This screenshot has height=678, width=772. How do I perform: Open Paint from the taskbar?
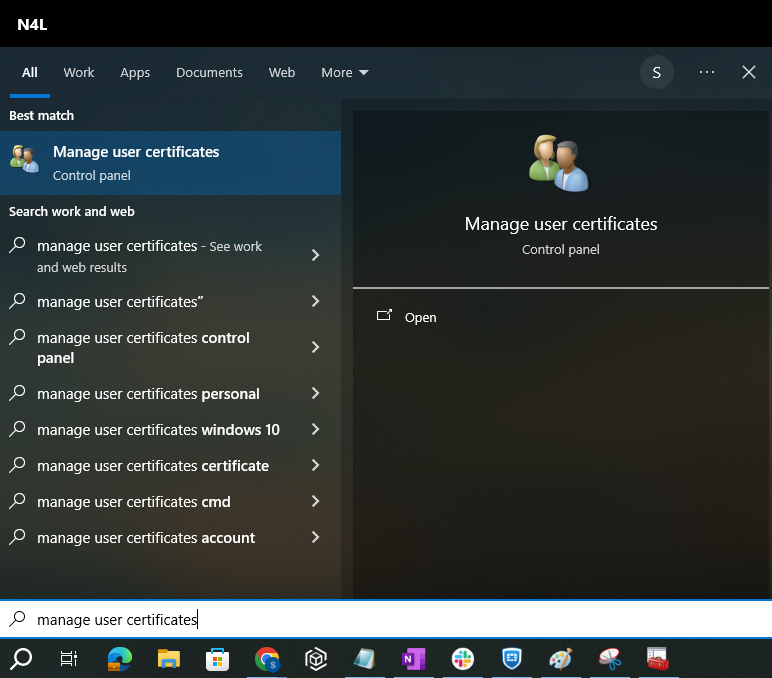[x=560, y=658]
